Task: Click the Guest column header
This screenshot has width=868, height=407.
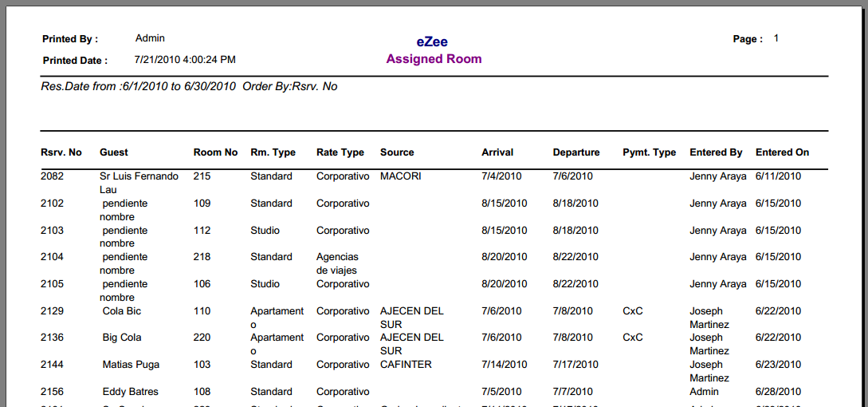Action: (x=113, y=152)
